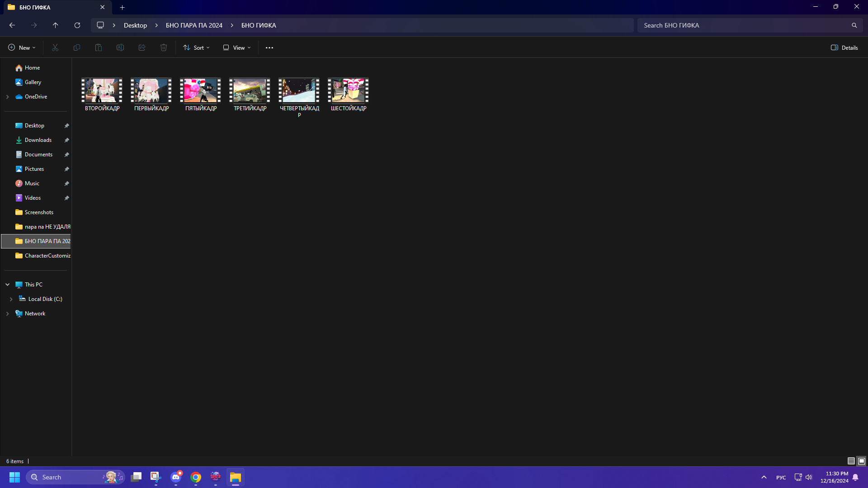Toggle the Details pane
The image size is (868, 488).
[844, 47]
